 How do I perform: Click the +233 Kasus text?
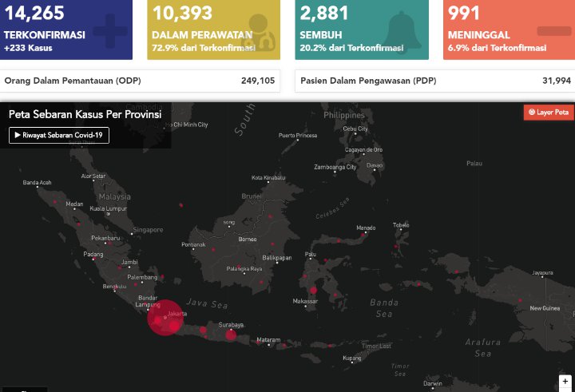[x=28, y=48]
